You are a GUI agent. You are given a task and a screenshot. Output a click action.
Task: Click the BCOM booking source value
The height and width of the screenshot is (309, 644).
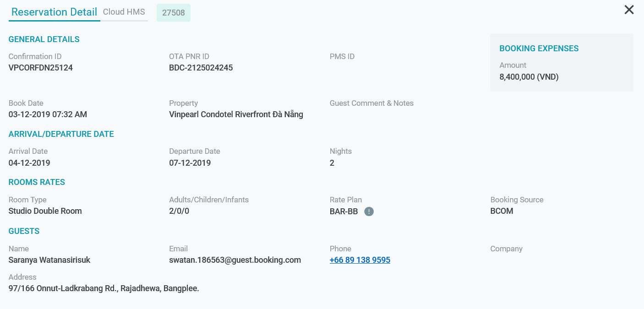pos(502,211)
